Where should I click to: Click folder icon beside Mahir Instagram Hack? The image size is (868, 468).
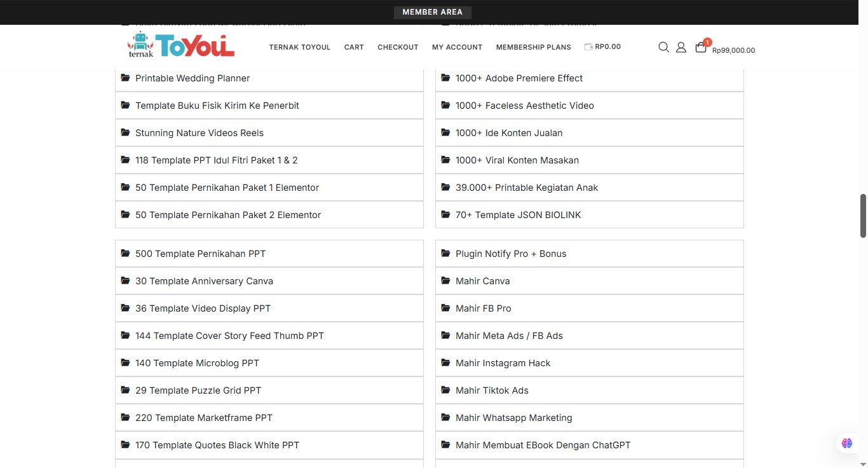(x=445, y=363)
